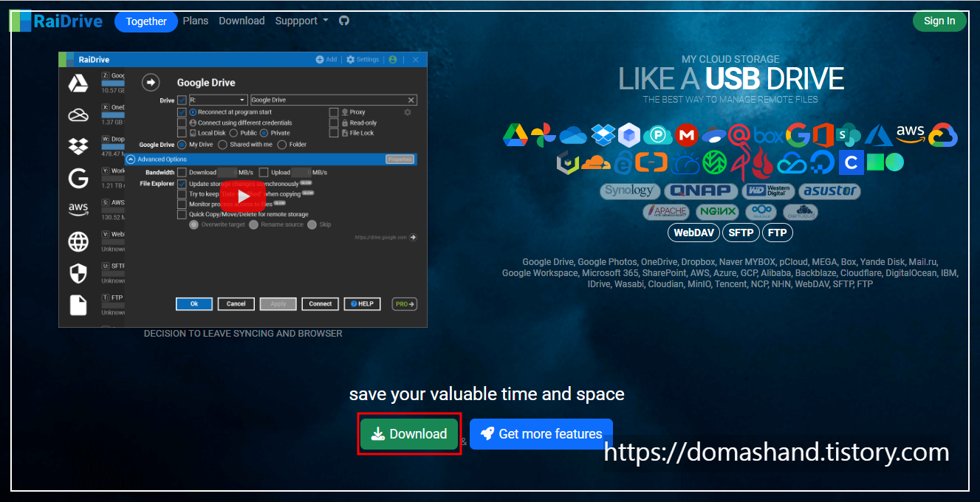Play the video with the red YouTube button
Screen dimensions: 980x502
243,195
